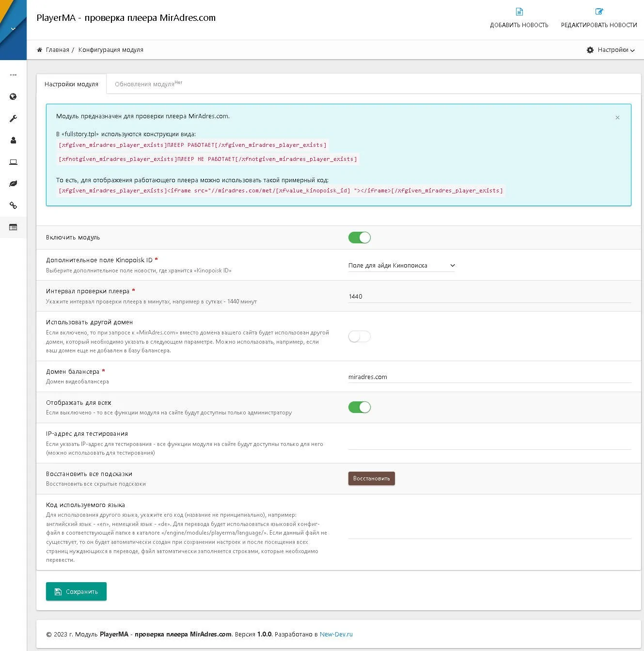Switch to Настройки модуля tab

(x=71, y=84)
